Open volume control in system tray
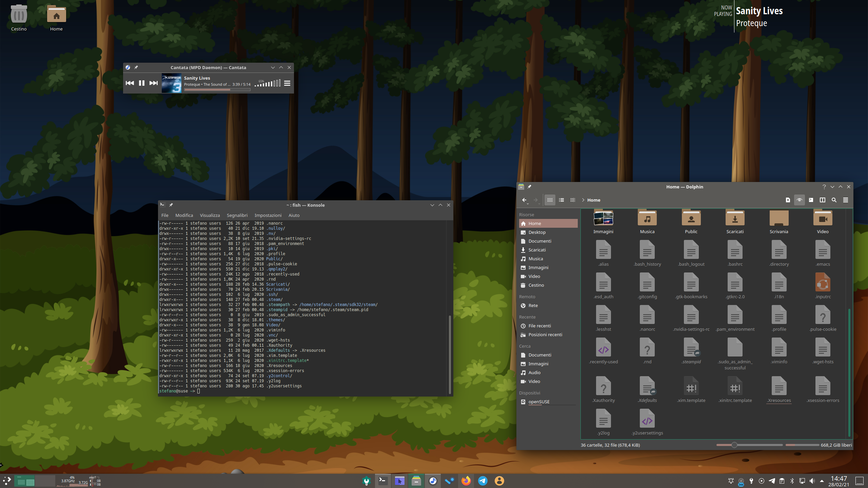The width and height of the screenshot is (868, 488). click(812, 481)
